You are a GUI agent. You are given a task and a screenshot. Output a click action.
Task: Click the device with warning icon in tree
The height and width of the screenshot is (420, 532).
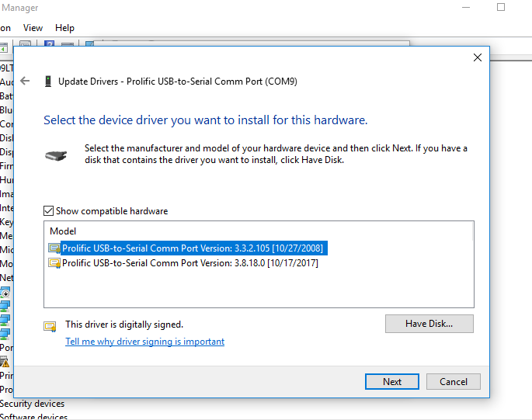5,362
